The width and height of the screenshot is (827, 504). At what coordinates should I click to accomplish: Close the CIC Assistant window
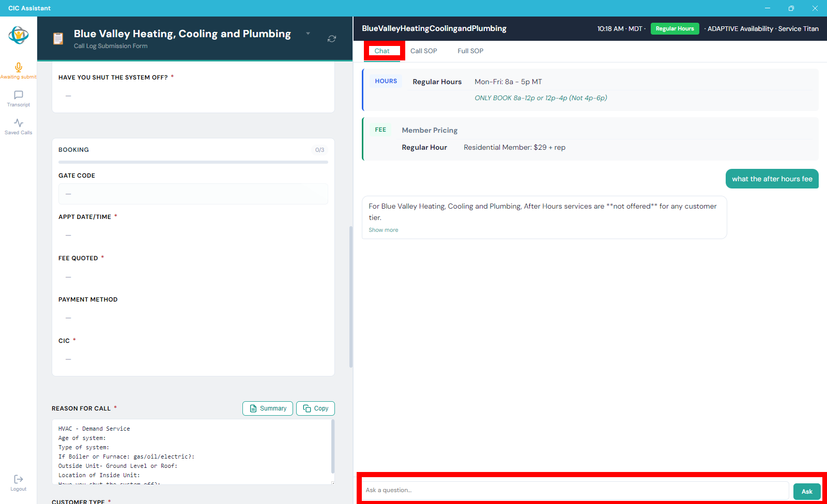(x=815, y=8)
